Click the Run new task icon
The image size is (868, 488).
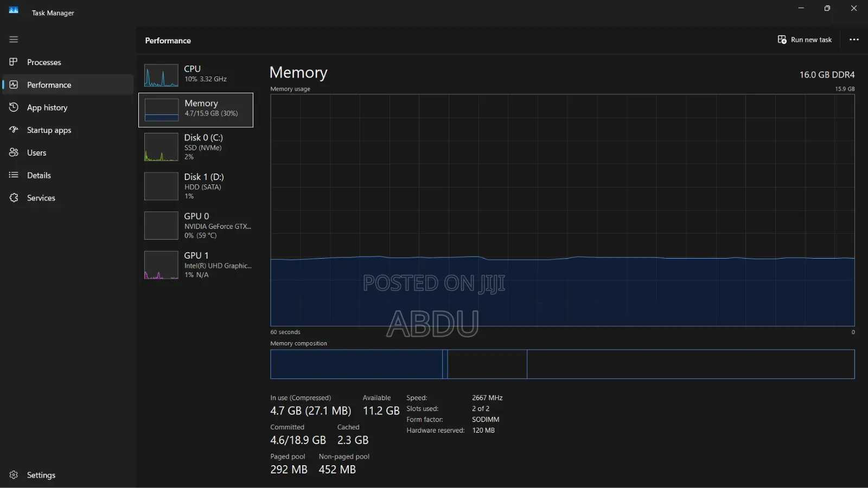[782, 40]
